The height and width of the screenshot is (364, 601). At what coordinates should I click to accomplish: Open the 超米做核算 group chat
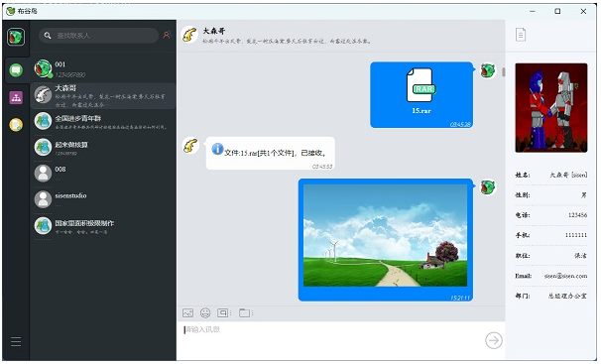coord(103,148)
